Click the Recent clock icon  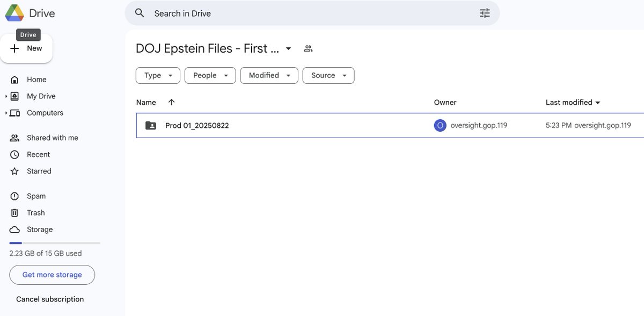[x=15, y=155]
